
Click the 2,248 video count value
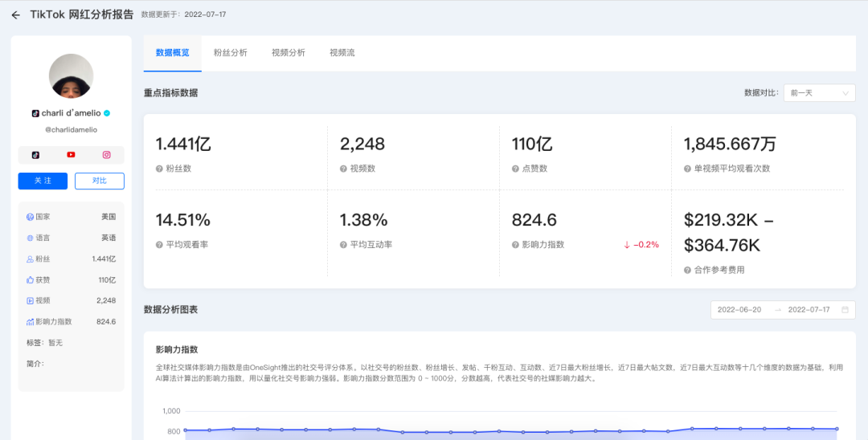pyautogui.click(x=362, y=145)
